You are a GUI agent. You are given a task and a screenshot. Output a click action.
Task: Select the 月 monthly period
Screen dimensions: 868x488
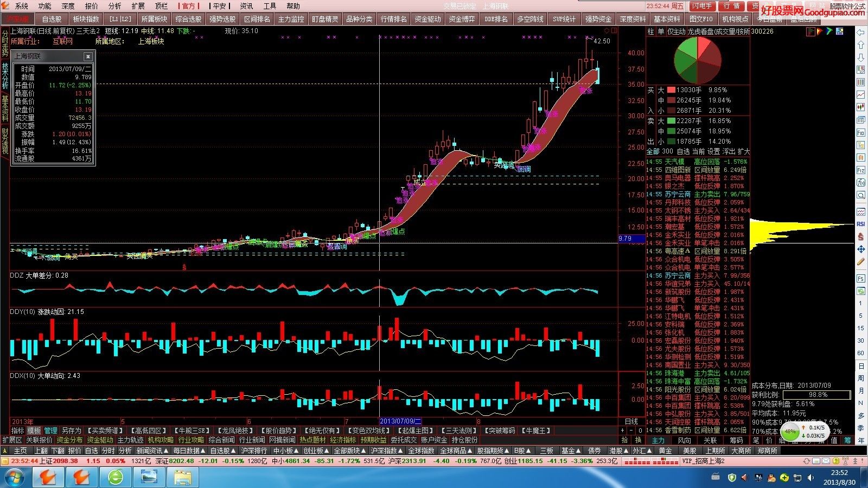click(x=861, y=391)
